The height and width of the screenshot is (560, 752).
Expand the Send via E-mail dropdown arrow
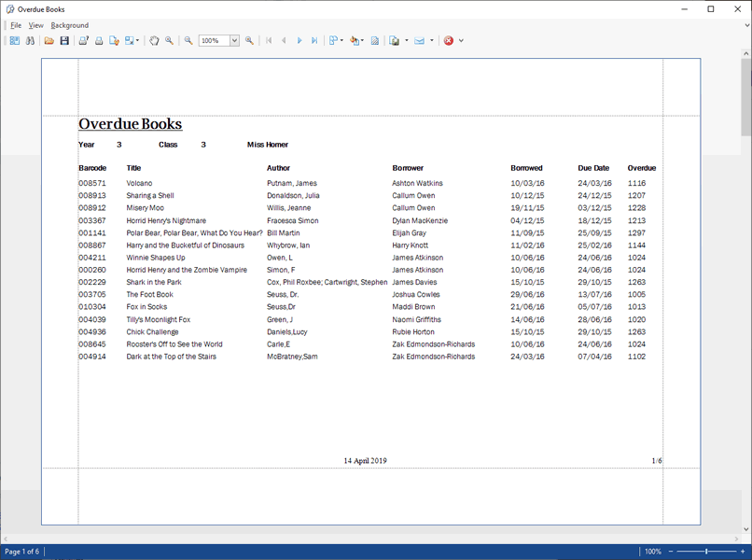[x=431, y=41]
